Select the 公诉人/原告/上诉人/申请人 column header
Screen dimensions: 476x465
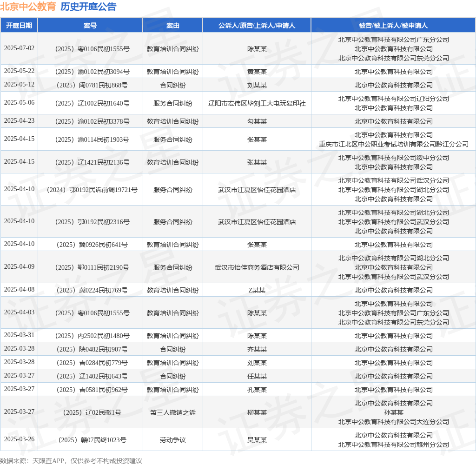(257, 26)
